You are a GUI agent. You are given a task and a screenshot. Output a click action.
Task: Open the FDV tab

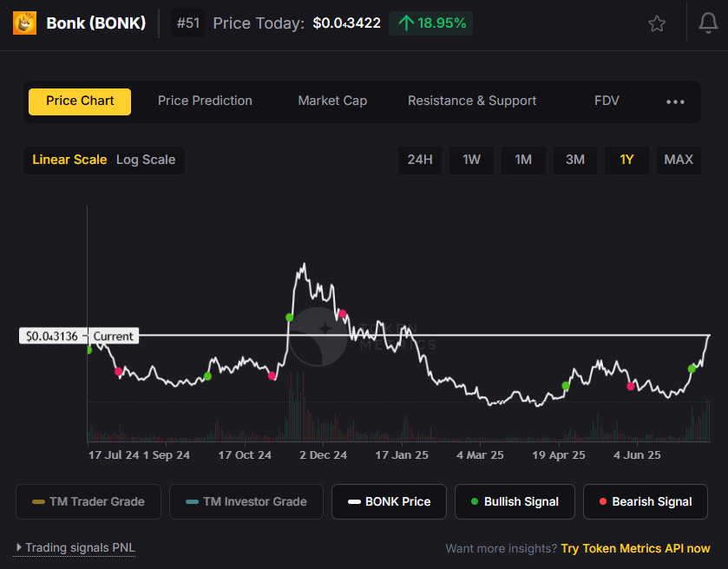coord(607,101)
